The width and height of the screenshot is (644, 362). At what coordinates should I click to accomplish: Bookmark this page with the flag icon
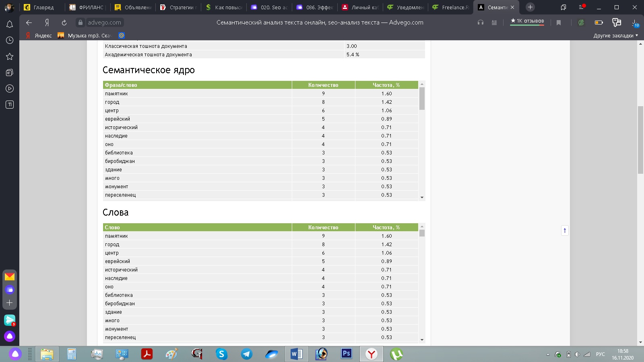point(559,23)
